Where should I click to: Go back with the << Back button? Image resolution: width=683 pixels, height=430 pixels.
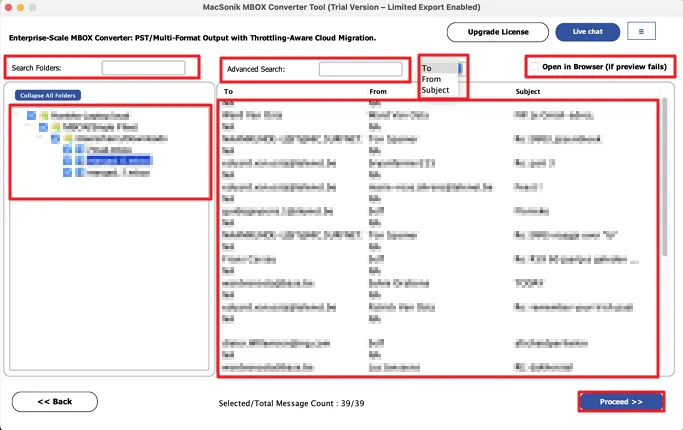pos(55,402)
